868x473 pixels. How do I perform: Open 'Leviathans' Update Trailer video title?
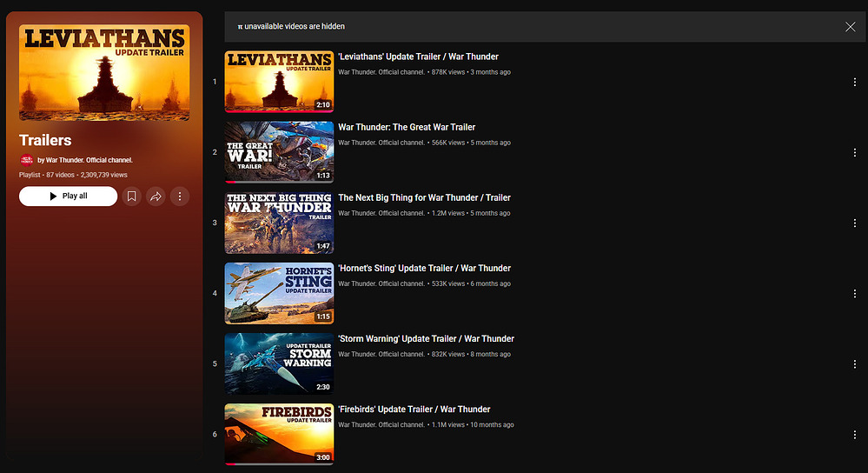tap(418, 57)
